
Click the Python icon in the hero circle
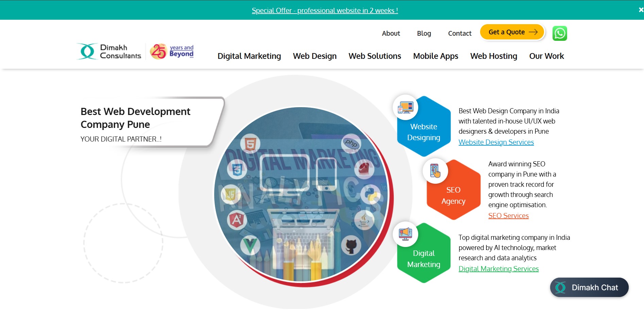371,194
